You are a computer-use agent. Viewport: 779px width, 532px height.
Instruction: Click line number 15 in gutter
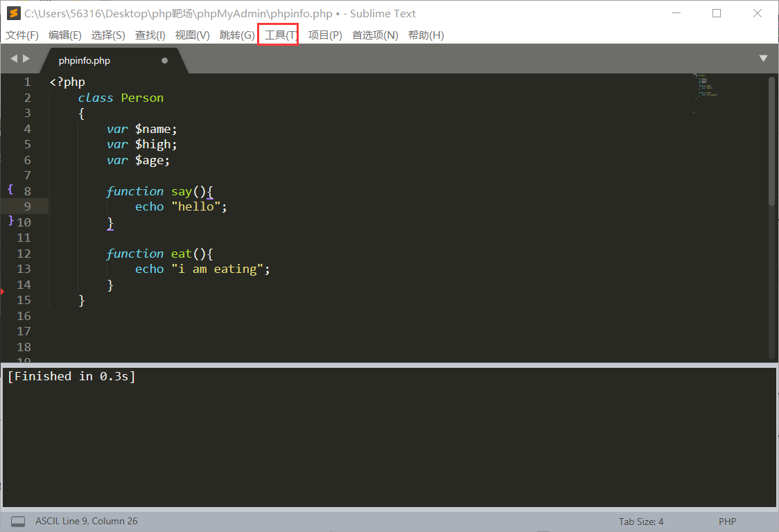pos(24,300)
